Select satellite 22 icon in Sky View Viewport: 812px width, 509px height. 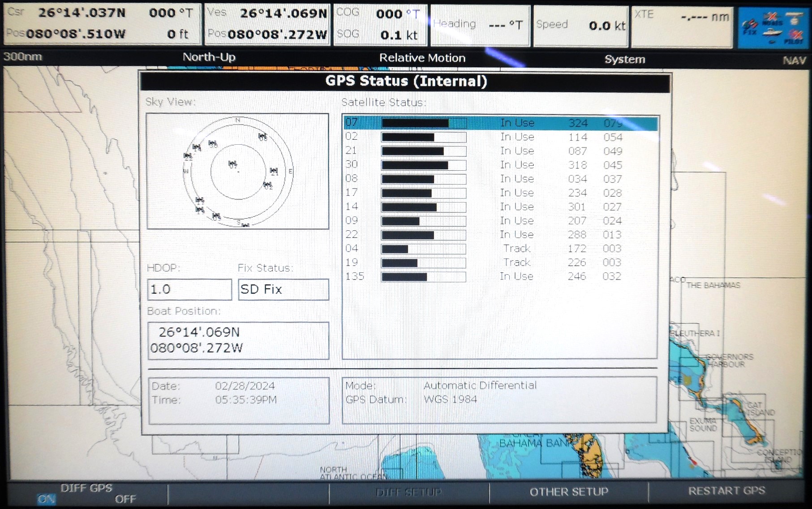[x=188, y=156]
